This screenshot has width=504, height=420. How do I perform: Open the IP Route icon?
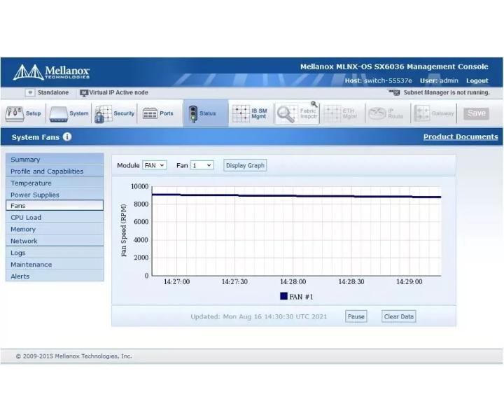pyautogui.click(x=377, y=113)
